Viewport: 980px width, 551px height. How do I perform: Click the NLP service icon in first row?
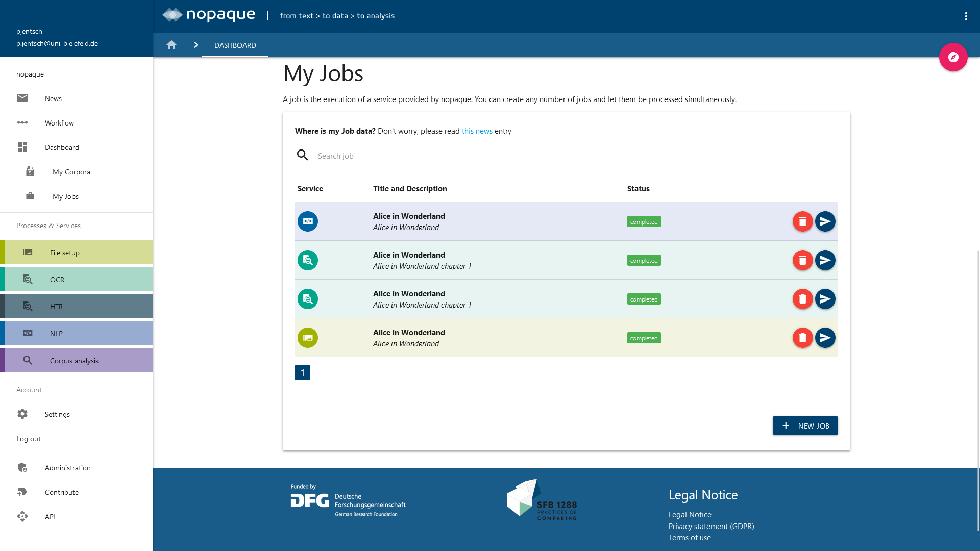[x=308, y=221]
